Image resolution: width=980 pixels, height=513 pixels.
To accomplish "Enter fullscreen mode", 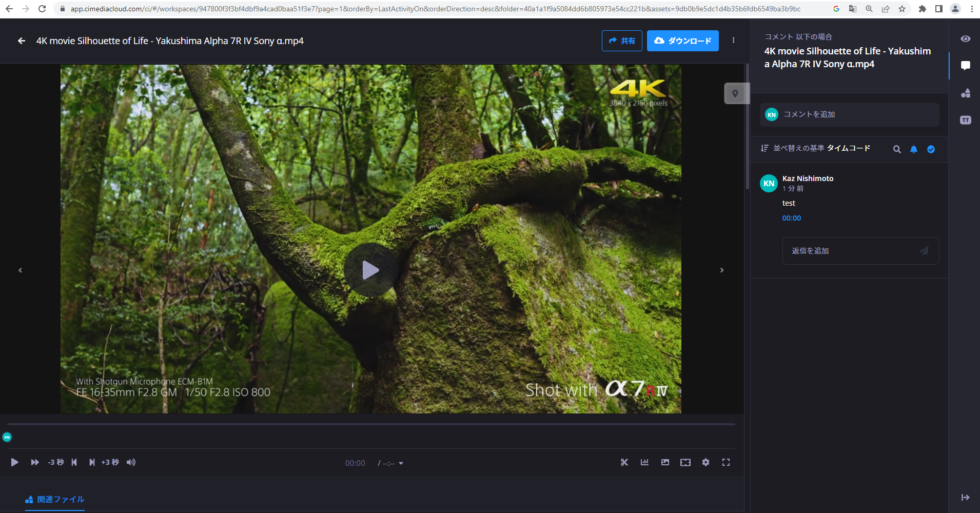I will (726, 462).
